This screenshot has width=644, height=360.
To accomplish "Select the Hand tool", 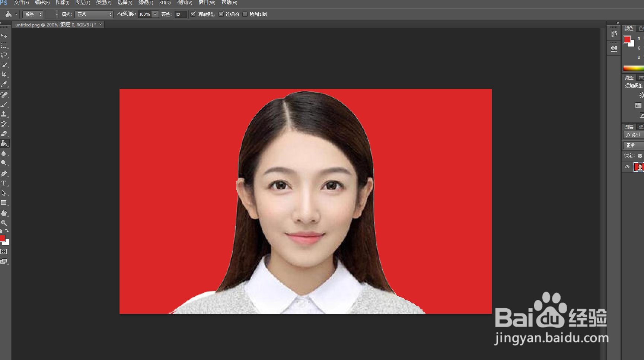I will coord(4,213).
